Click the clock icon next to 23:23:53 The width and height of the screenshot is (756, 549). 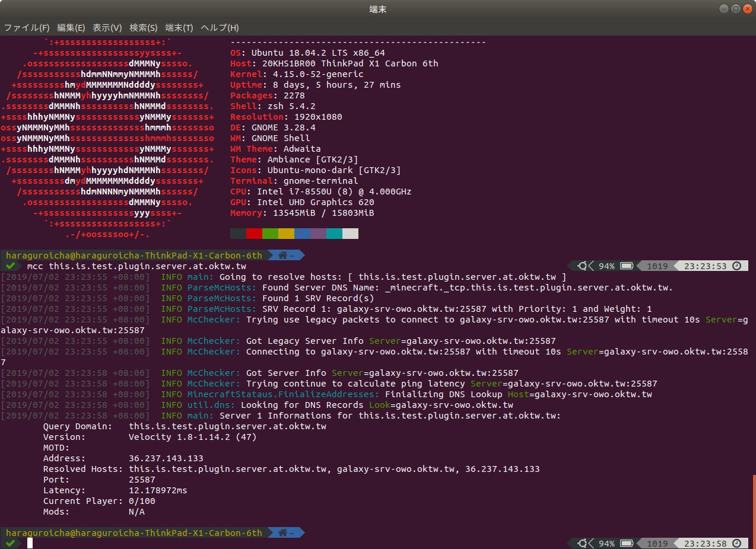pyautogui.click(x=736, y=266)
